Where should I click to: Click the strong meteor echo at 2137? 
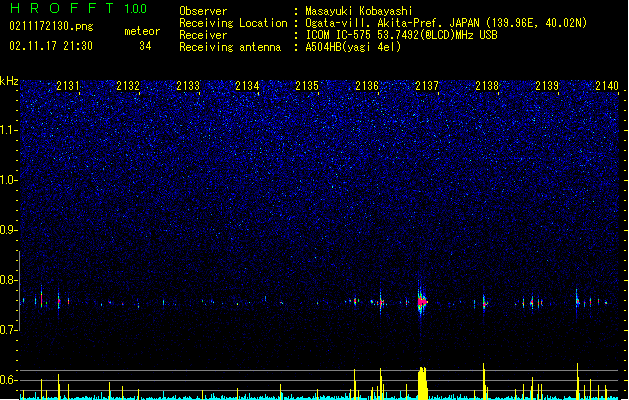(422, 301)
